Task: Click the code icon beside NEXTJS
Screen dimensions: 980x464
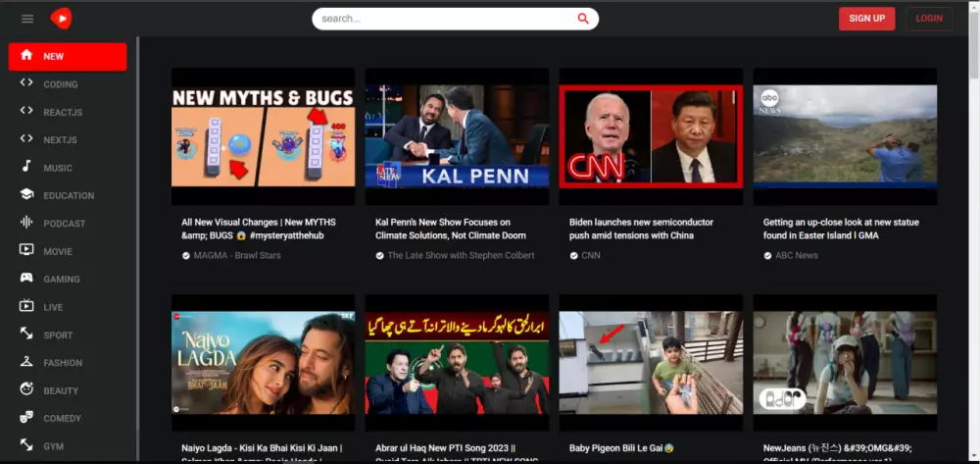Action: coord(26,139)
